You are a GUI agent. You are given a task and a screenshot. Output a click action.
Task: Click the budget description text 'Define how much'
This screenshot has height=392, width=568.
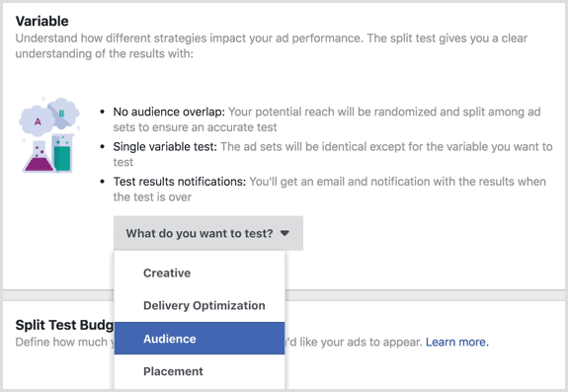(x=61, y=342)
